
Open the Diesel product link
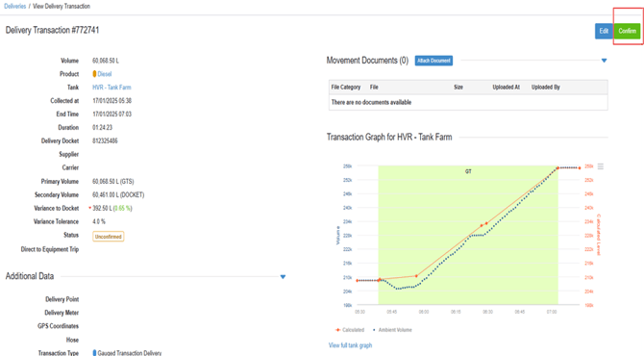(105, 74)
